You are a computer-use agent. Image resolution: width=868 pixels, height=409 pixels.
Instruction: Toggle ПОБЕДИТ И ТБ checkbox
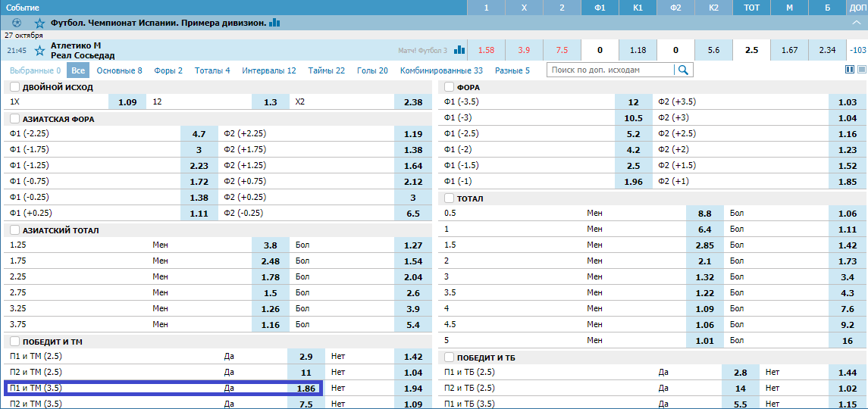point(449,357)
